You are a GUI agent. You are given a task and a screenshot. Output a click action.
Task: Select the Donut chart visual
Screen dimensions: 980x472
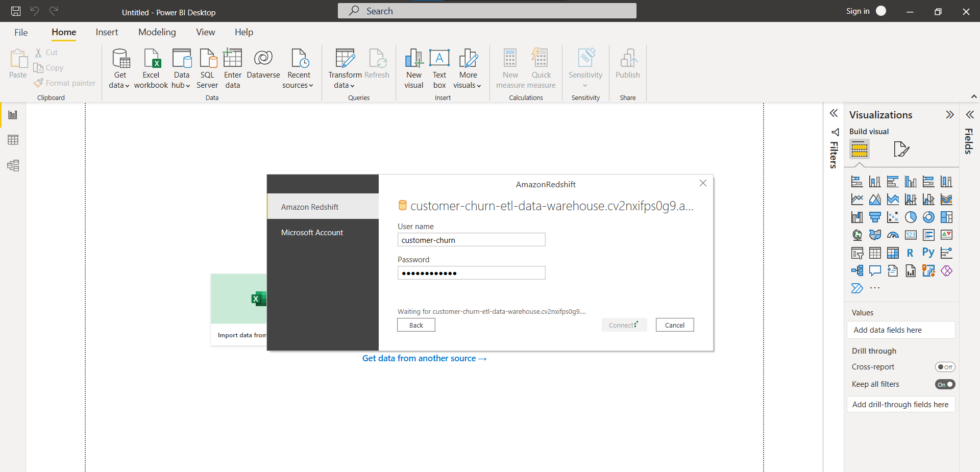[928, 217]
